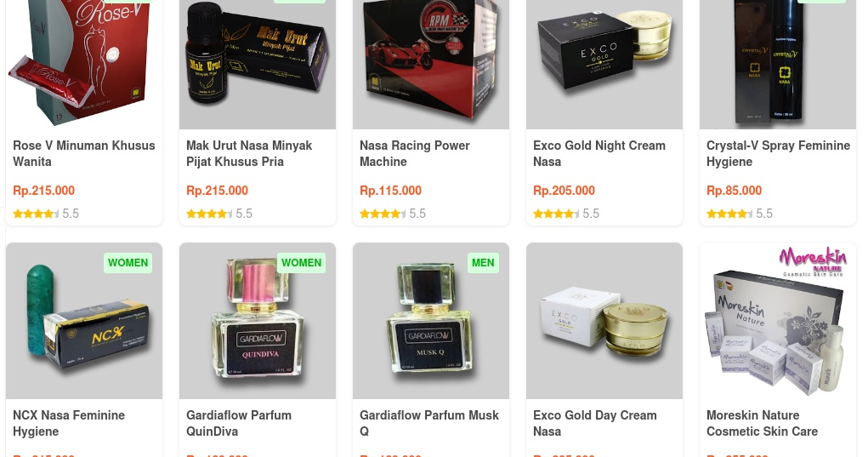Open the Gardiaflow Parfum Musk Q title
Screen dimensions: 868x457
(429, 423)
